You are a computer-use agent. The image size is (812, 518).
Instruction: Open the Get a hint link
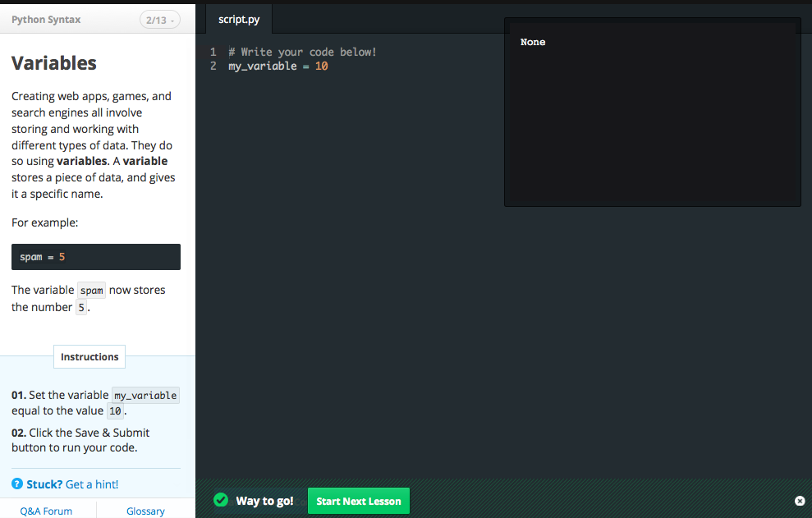(x=92, y=484)
